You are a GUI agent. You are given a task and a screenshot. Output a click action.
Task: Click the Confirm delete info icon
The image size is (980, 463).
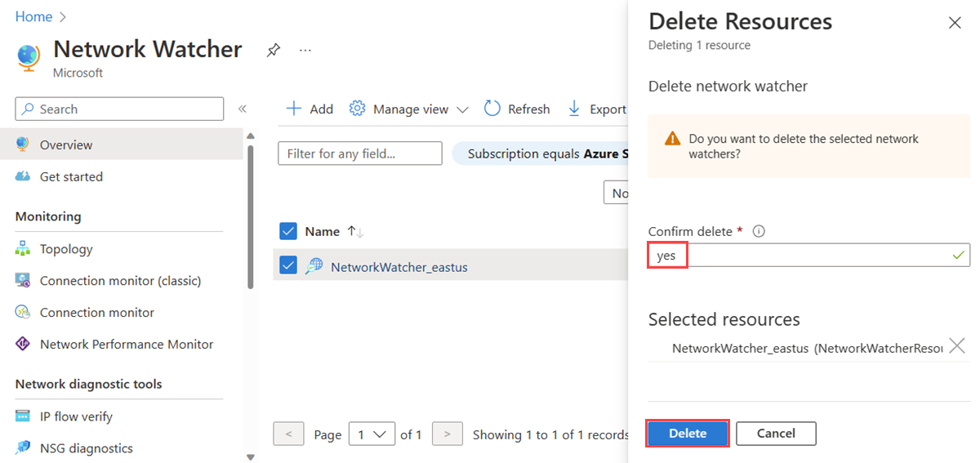(759, 231)
